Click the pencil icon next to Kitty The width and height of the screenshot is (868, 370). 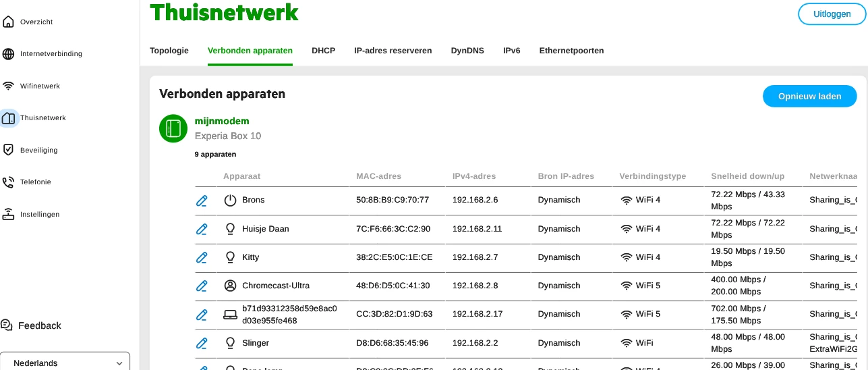(201, 257)
